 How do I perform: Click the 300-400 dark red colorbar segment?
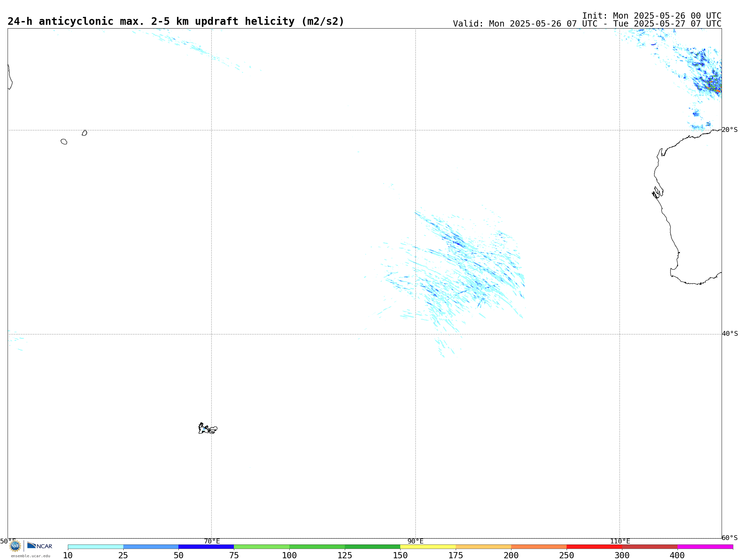[650, 547]
